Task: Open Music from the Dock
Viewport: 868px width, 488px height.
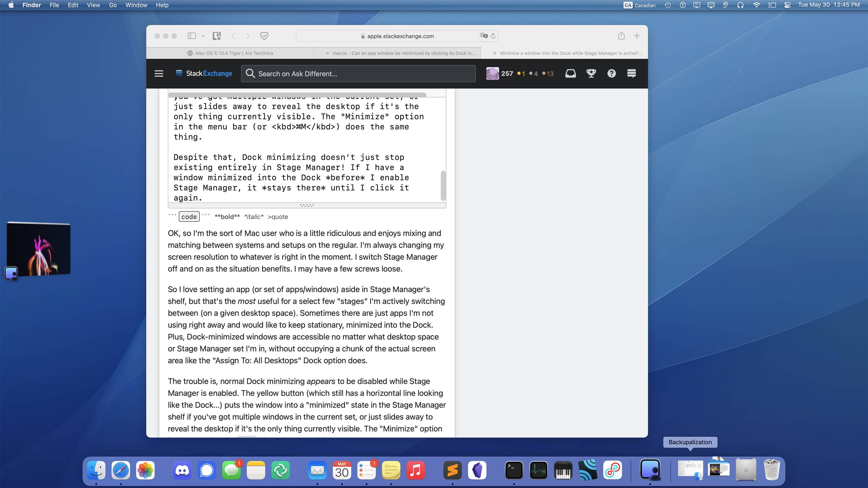Action: point(416,470)
